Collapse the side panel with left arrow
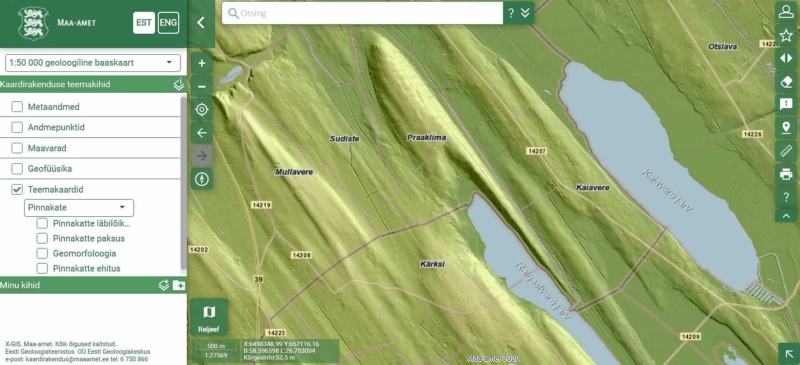 201,22
